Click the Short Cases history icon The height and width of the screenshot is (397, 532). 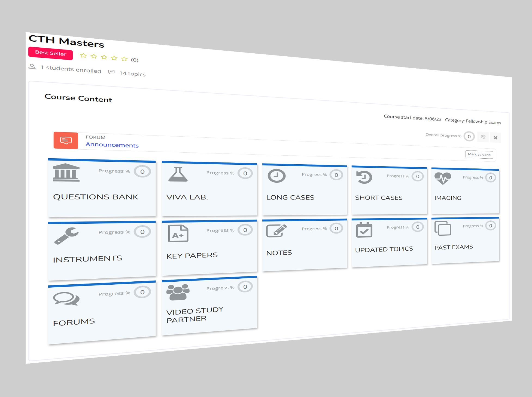364,177
